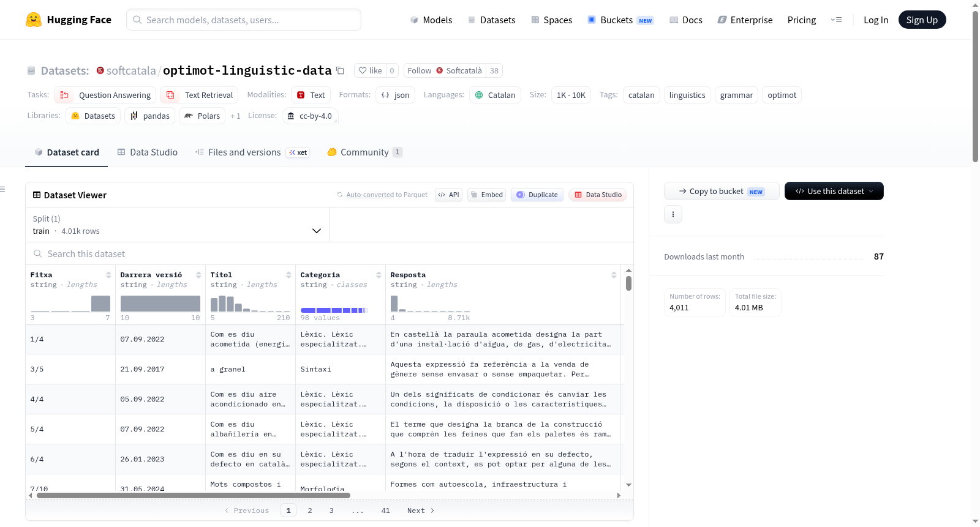
Task: Copy dataset name with the copy icon
Action: (341, 70)
